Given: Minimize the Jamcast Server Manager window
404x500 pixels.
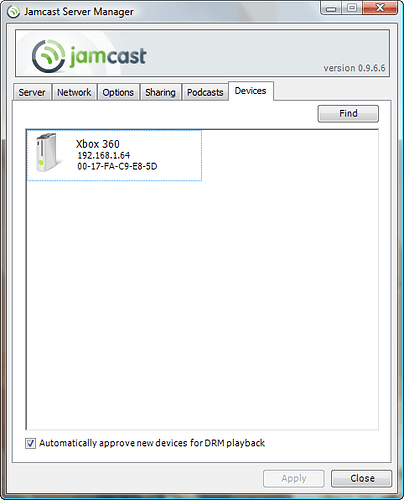Looking at the screenshot, I should (331, 8).
